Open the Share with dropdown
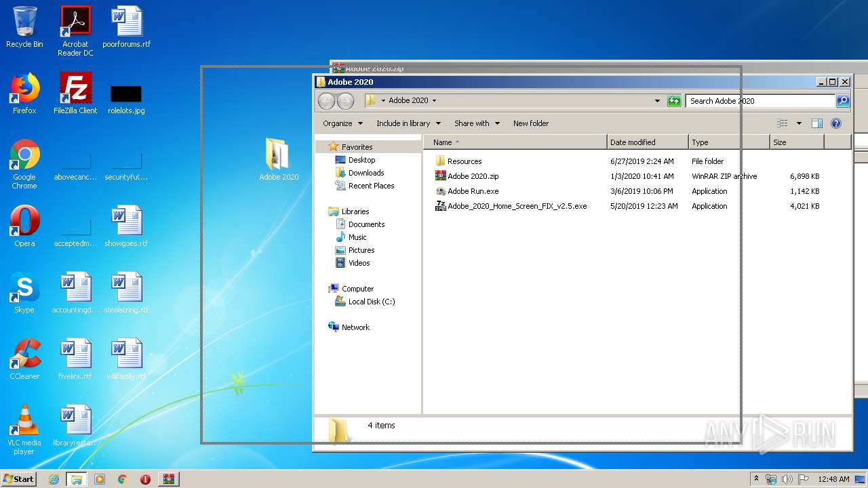 point(477,123)
